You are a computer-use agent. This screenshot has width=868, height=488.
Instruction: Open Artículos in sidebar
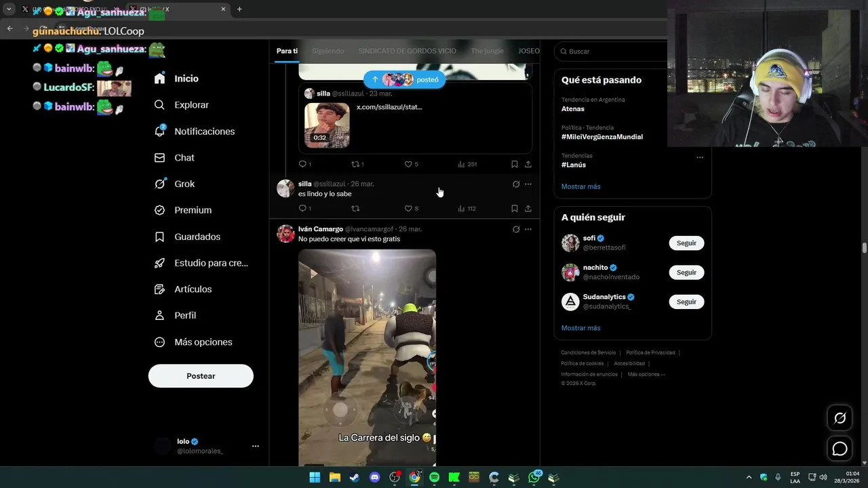(183, 289)
